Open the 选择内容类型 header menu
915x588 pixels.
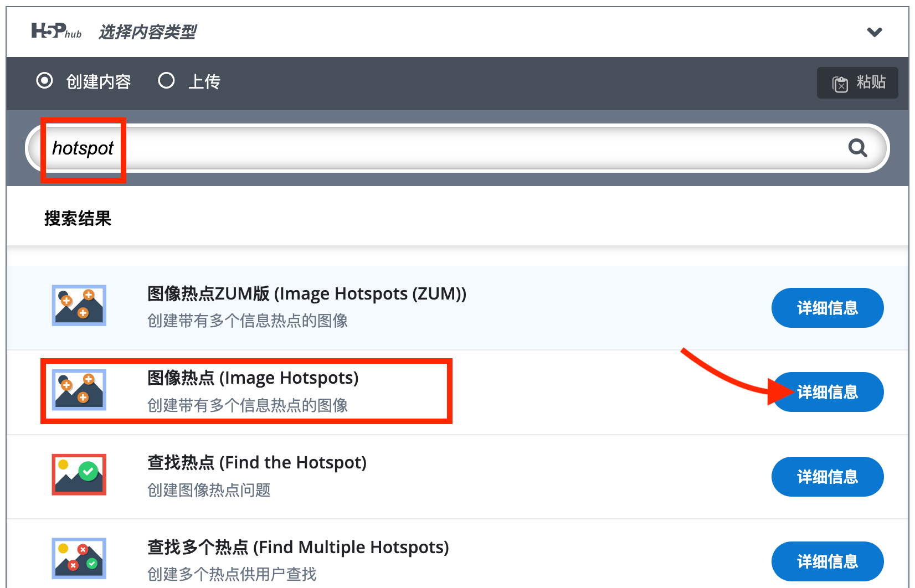click(147, 32)
